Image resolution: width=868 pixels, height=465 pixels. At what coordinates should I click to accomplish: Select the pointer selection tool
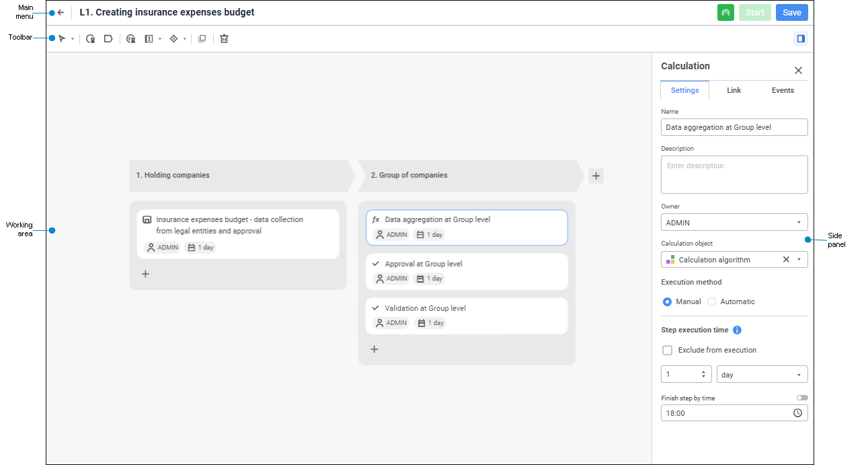click(x=62, y=39)
